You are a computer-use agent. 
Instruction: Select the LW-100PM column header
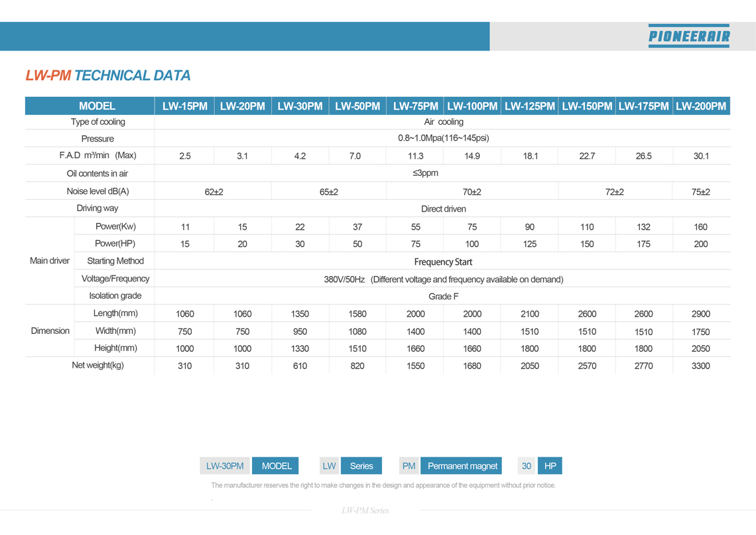(x=472, y=106)
